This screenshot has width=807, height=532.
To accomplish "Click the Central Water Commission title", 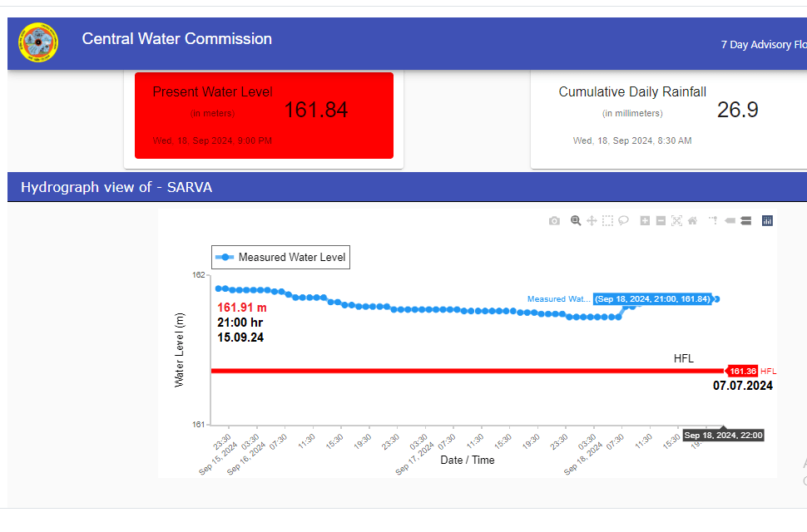I will [x=176, y=39].
